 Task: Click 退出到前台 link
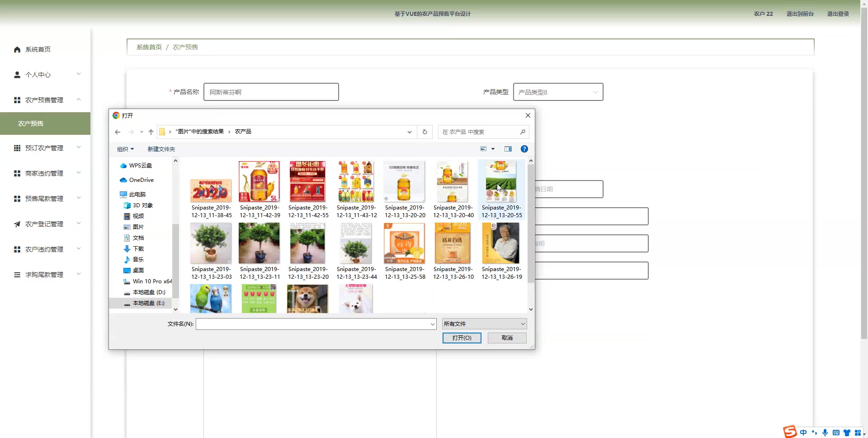coord(800,14)
